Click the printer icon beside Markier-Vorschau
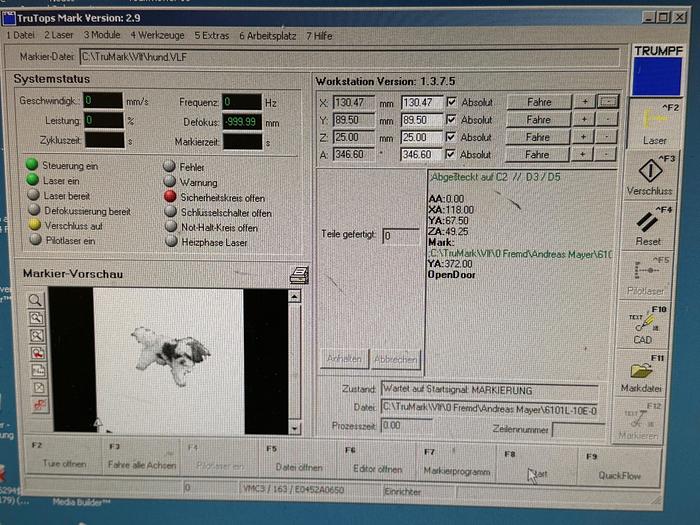Viewport: 700px width, 525px height. click(299, 275)
